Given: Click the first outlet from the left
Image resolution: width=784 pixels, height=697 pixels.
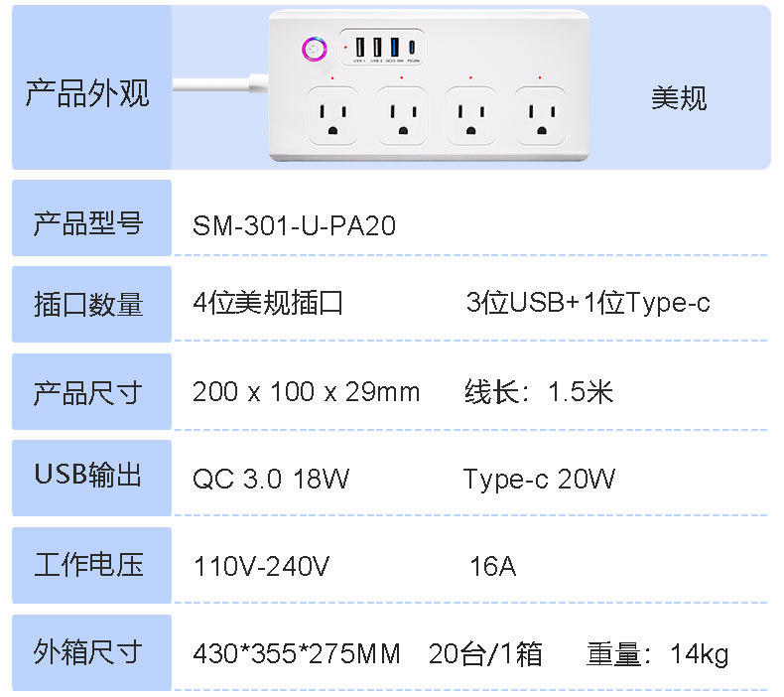Looking at the screenshot, I should pyautogui.click(x=331, y=117).
